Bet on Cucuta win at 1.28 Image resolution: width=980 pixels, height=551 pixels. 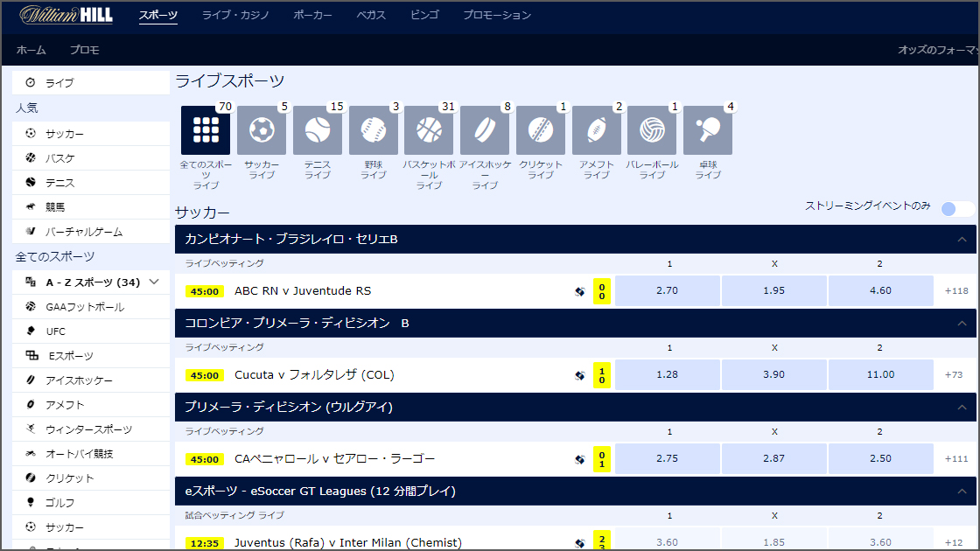pyautogui.click(x=668, y=375)
